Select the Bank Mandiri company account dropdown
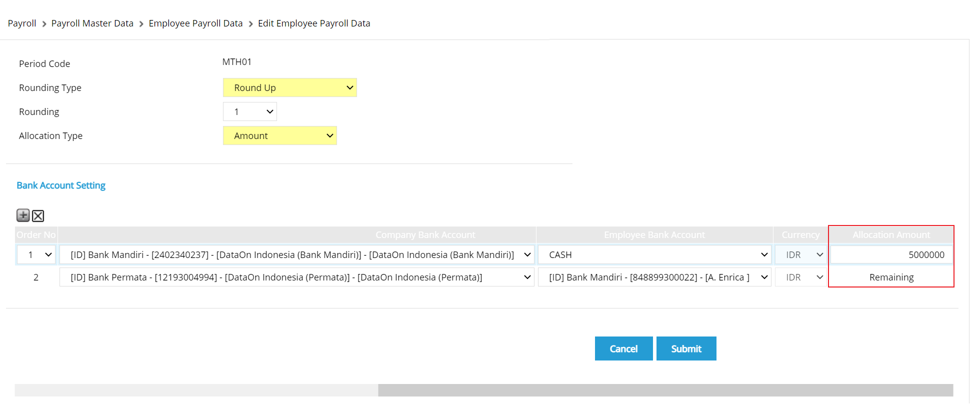 (x=296, y=255)
